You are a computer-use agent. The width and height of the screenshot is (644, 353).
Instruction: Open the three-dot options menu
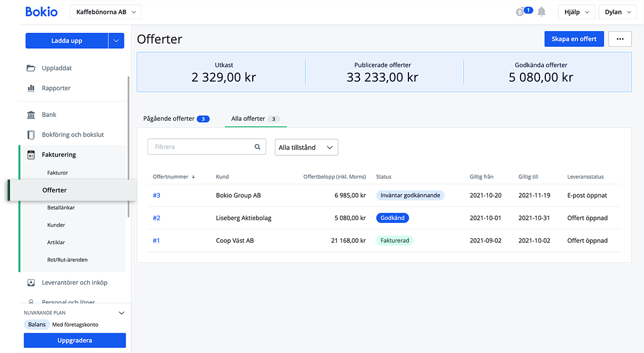620,38
